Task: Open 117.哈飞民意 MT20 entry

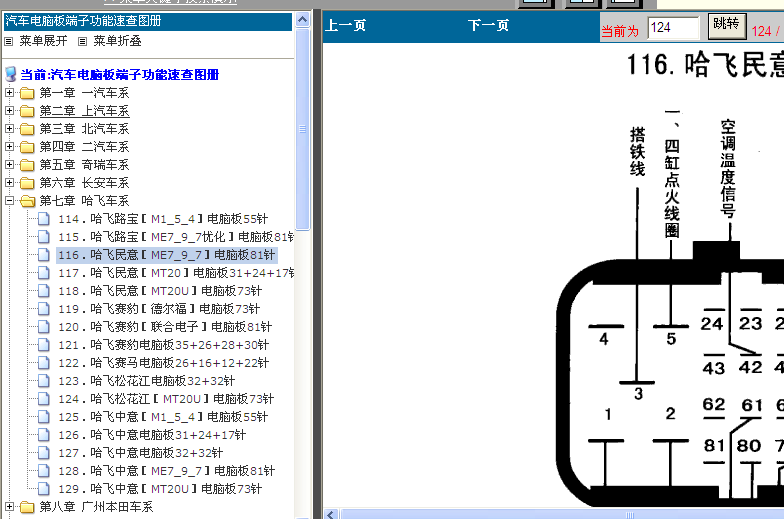Action: tap(176, 273)
